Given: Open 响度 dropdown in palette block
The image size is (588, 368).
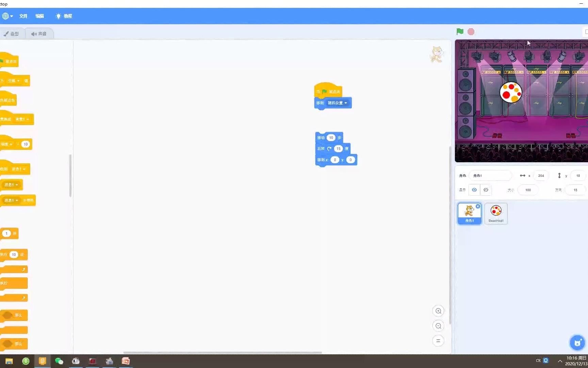Looking at the screenshot, I should [6, 144].
